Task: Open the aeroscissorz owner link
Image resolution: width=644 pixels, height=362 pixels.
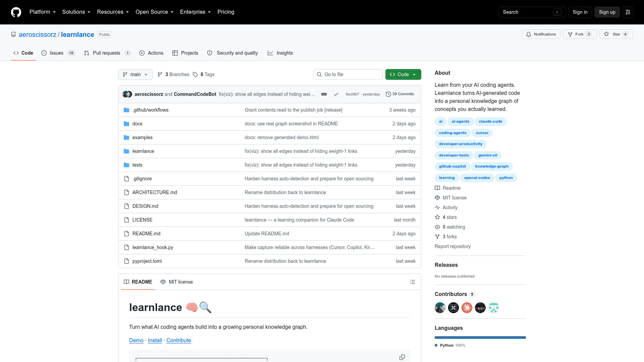Action: pyautogui.click(x=38, y=35)
